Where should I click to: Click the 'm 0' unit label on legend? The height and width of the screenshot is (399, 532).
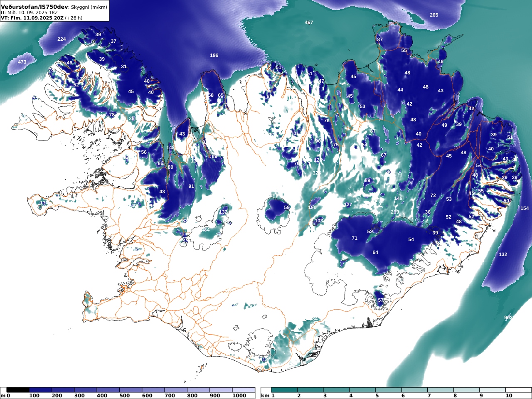point(5,396)
